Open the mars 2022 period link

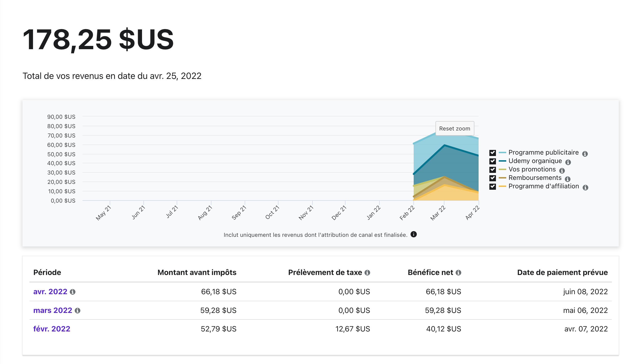[x=52, y=310]
